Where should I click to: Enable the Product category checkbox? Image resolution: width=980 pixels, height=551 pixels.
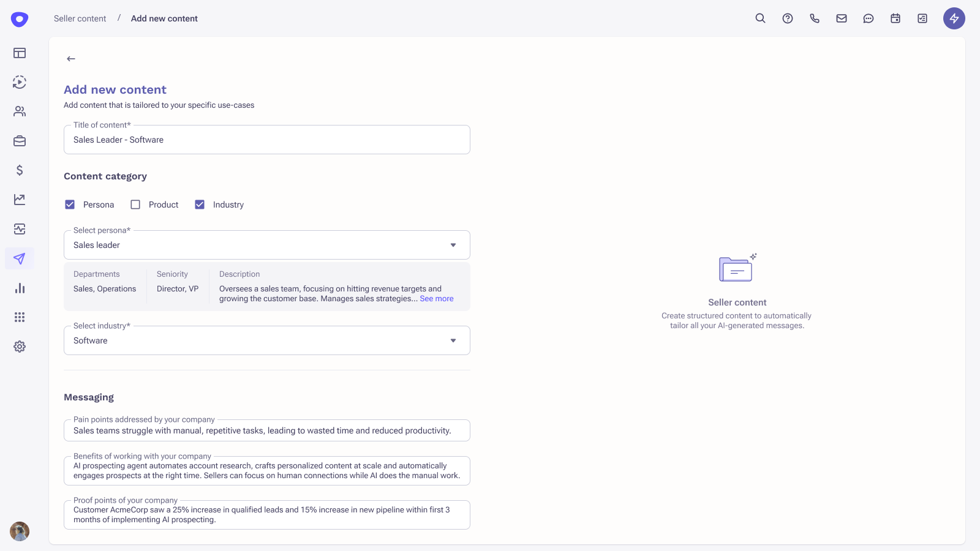tap(135, 204)
